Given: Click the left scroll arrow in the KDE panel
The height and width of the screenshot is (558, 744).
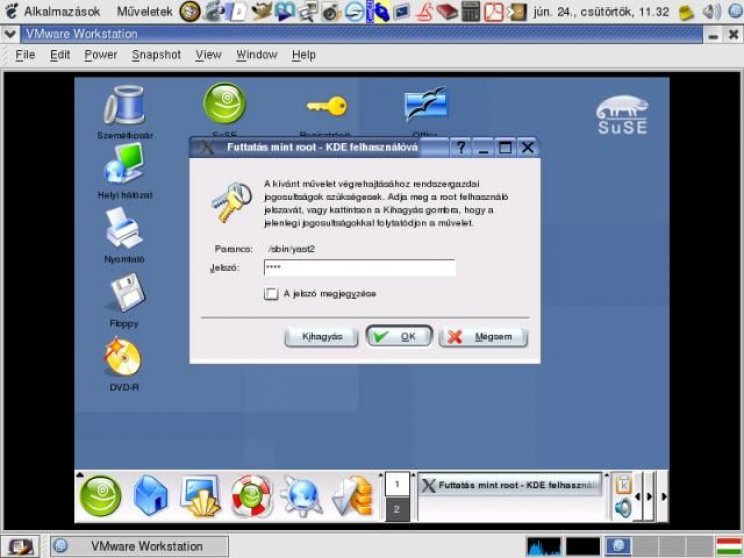Looking at the screenshot, I should pos(638,496).
